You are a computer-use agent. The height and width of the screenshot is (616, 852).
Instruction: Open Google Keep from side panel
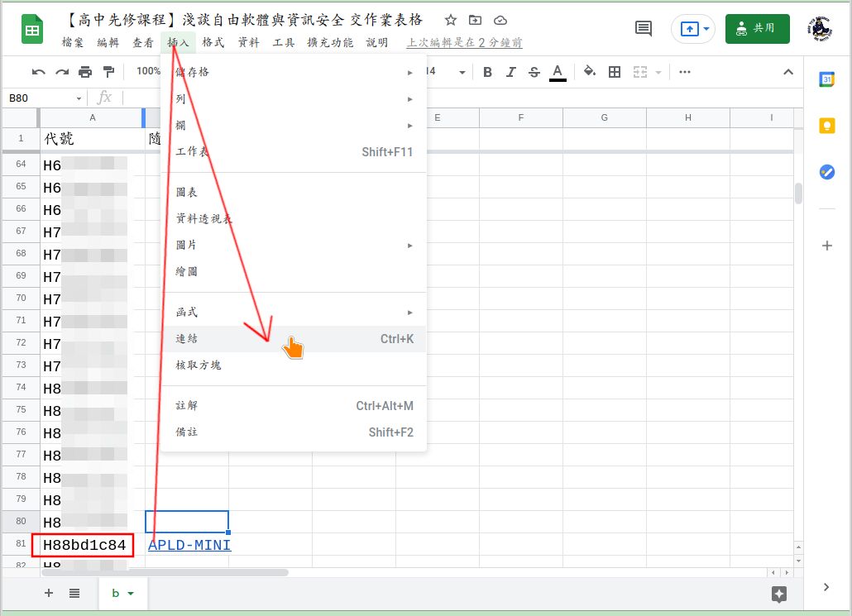[826, 126]
